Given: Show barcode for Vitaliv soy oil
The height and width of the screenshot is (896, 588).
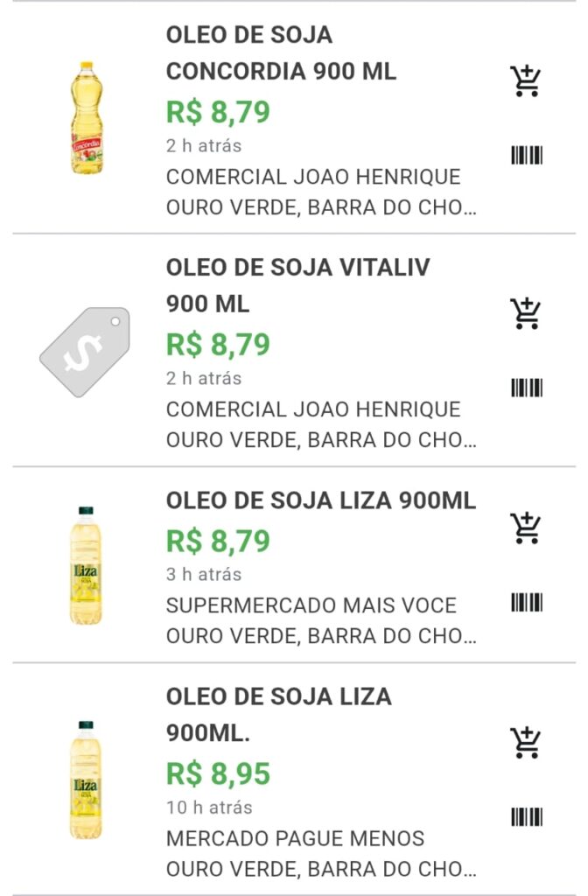Looking at the screenshot, I should 527,388.
